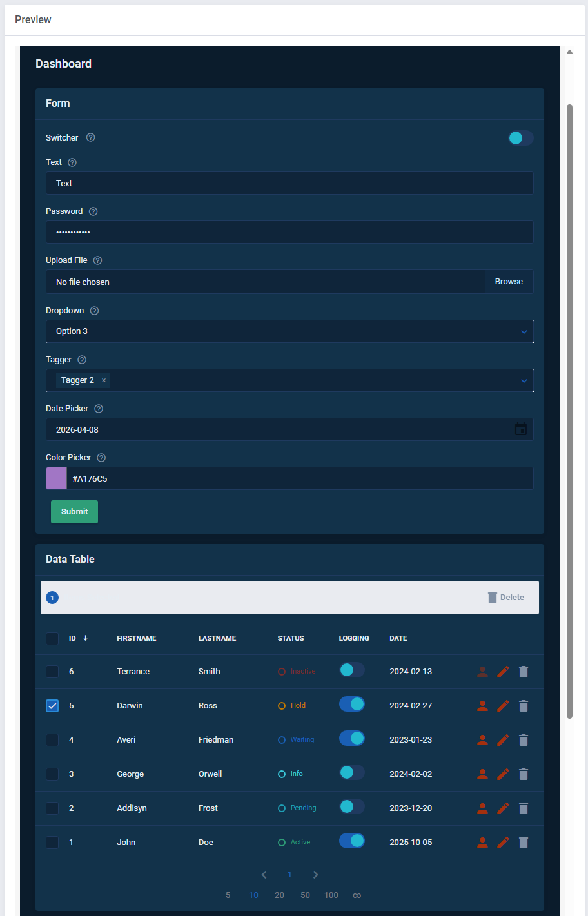Open the calendar icon in Date Picker
Screen dimensions: 588x916
coord(521,429)
